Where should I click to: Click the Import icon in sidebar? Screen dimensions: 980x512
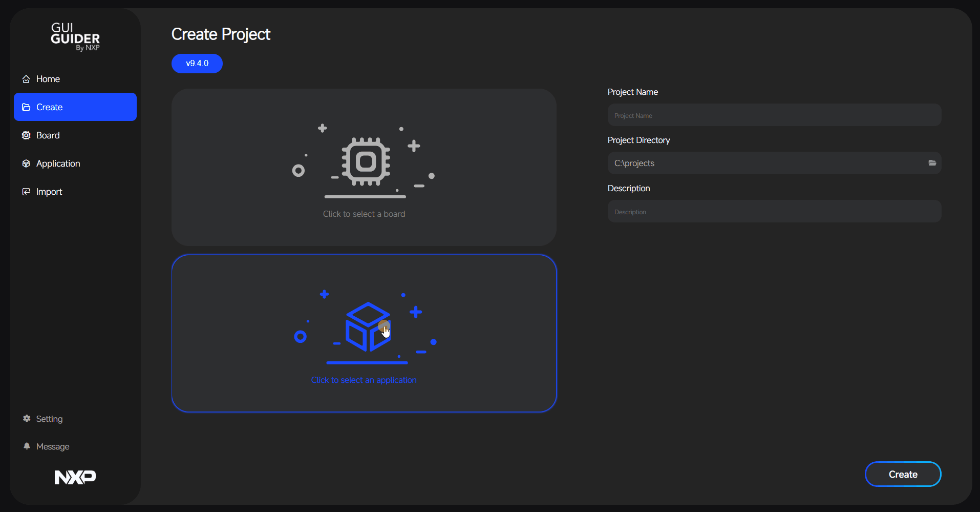click(26, 192)
